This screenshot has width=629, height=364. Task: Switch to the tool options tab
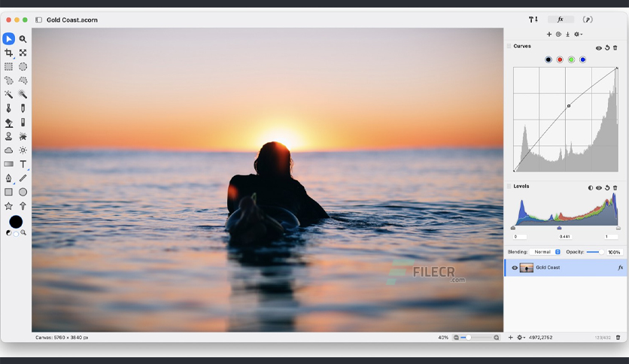coord(533,20)
